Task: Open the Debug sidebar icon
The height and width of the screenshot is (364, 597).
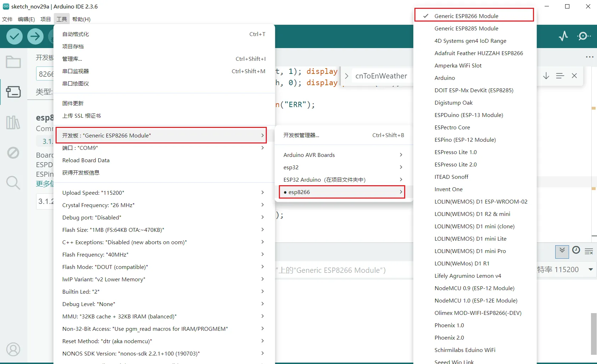Action: tap(13, 153)
